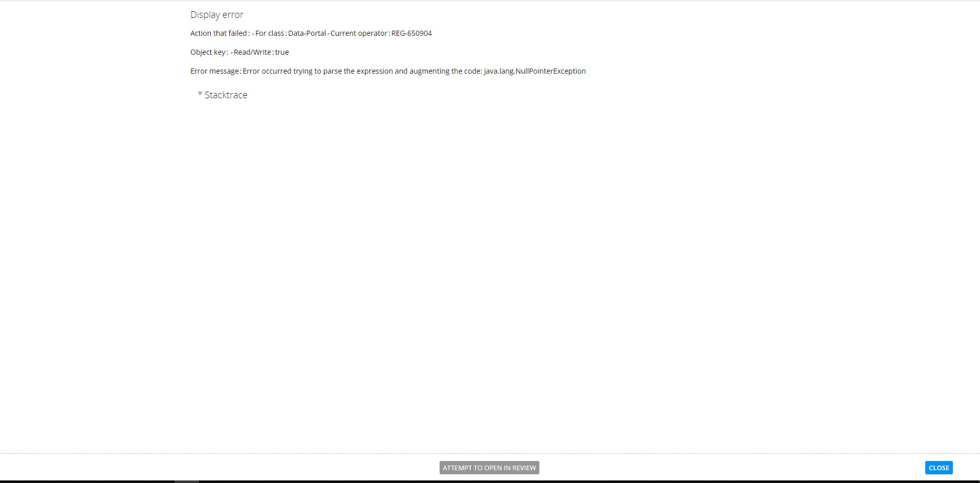Image resolution: width=980 pixels, height=483 pixels.
Task: Click Attempt to Open in Review button
Action: 489,468
